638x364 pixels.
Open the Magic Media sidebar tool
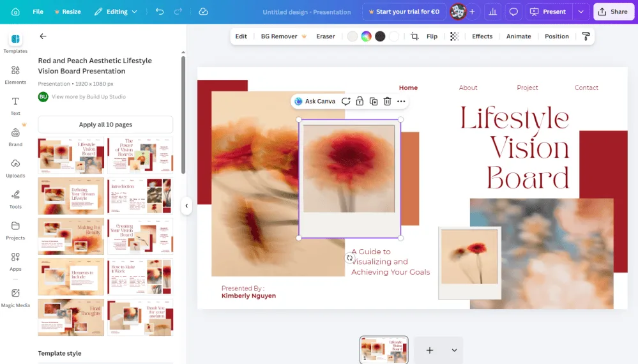point(15,297)
